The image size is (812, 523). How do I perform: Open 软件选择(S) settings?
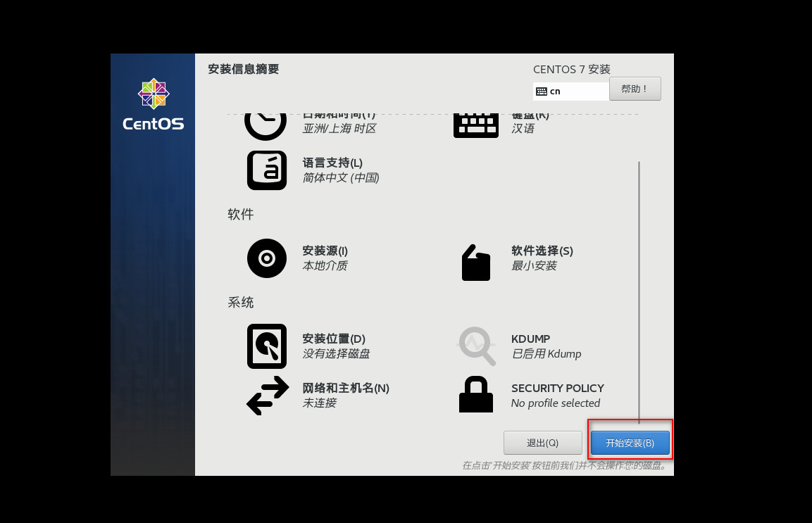click(x=542, y=251)
